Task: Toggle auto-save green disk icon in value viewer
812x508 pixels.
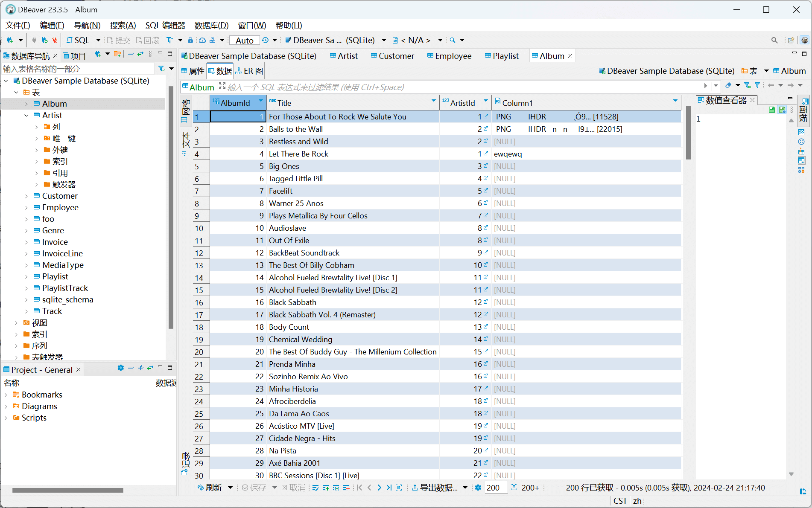Action: 782,110
